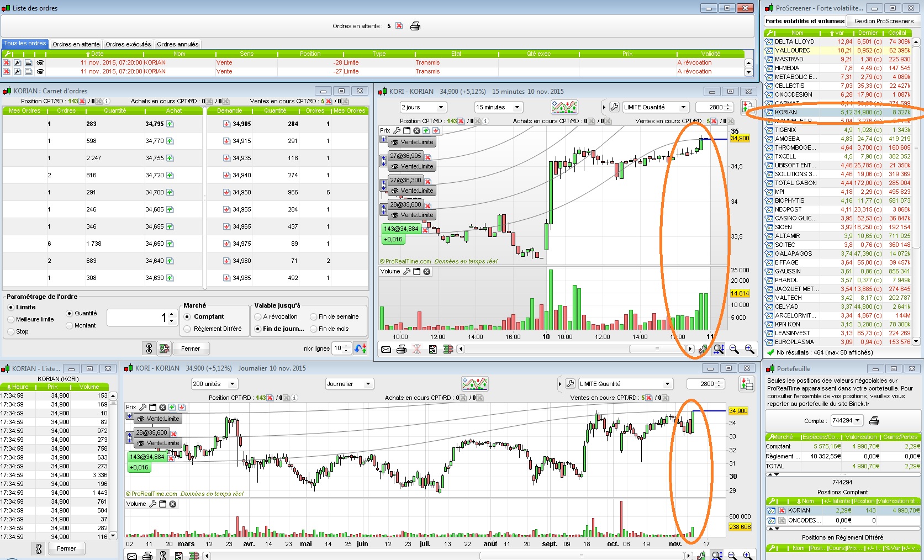Click link icon in KORIAN Liste window
Screen dimensions: 924x560
tap(39, 548)
